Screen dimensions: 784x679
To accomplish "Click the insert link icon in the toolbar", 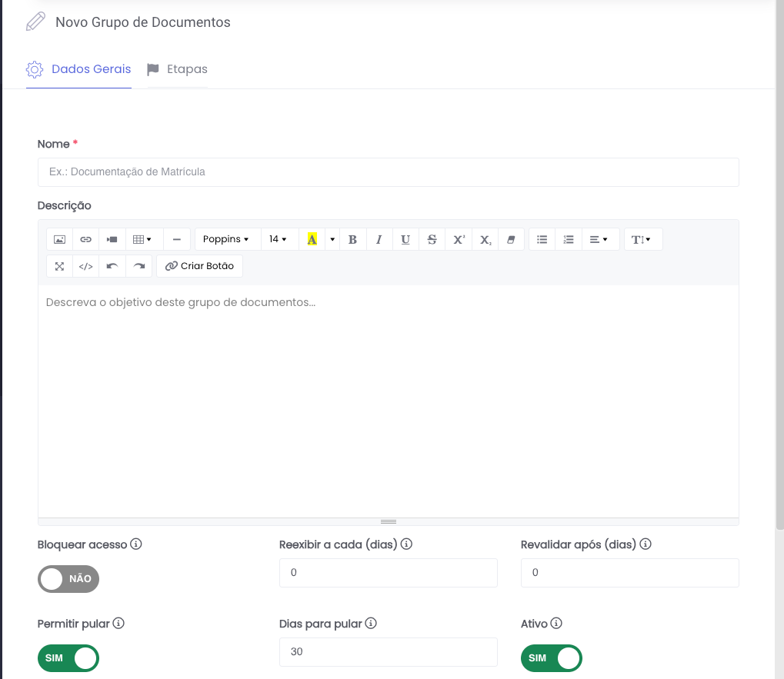I will pyautogui.click(x=85, y=239).
